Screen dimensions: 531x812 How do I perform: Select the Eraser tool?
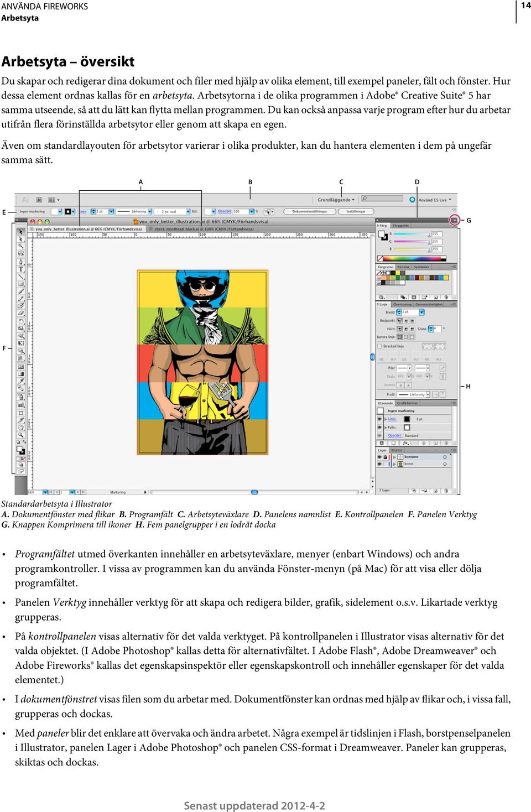click(21, 313)
